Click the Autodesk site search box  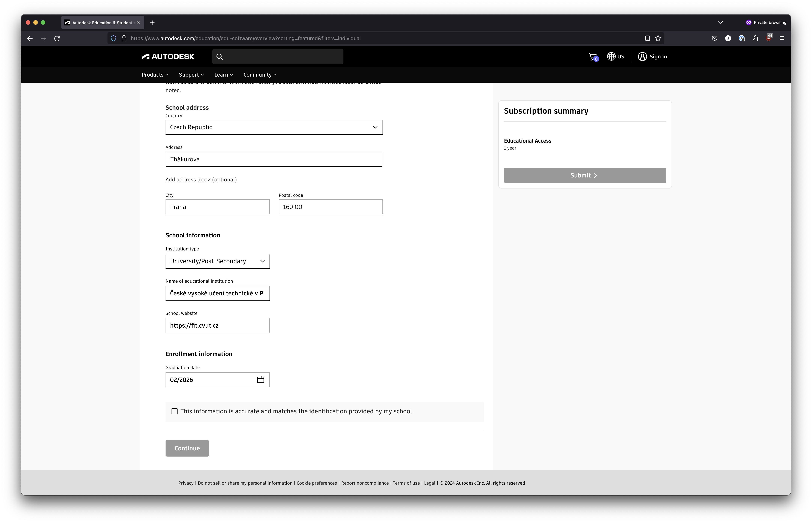(x=278, y=57)
